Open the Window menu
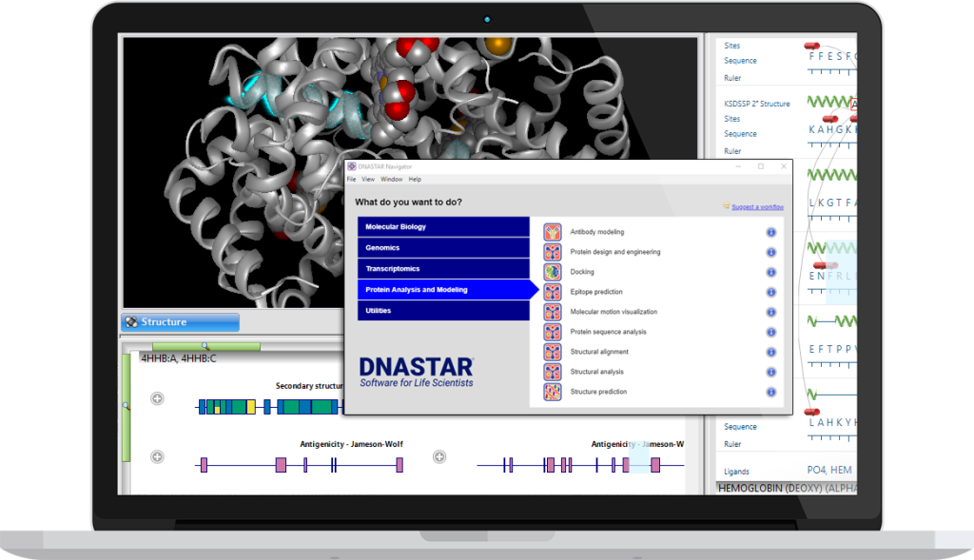This screenshot has height=560, width=974. [391, 180]
